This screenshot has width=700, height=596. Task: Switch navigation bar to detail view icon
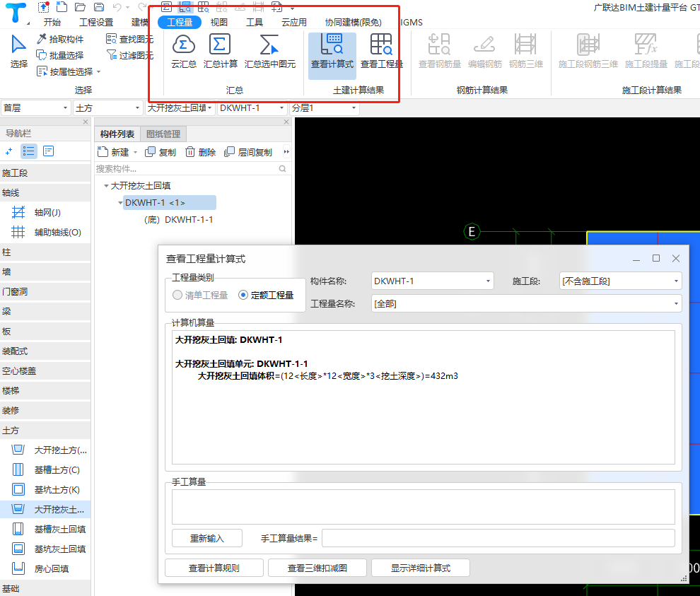[48, 151]
